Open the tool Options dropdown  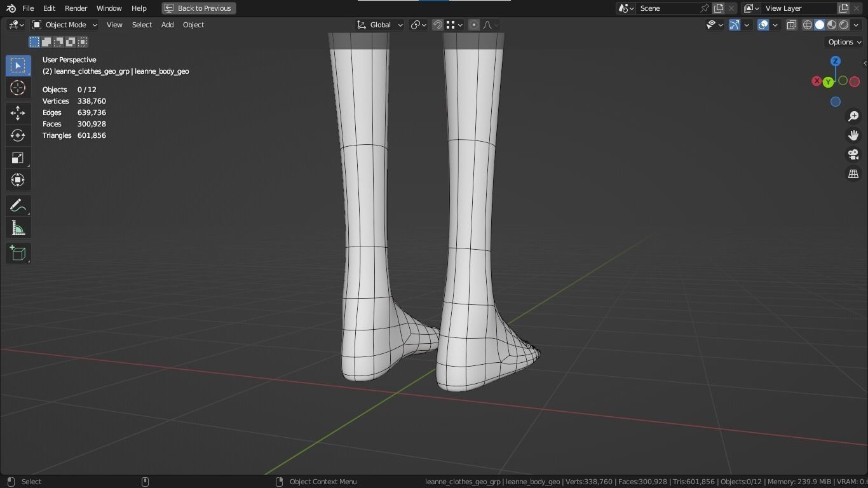pyautogui.click(x=844, y=42)
